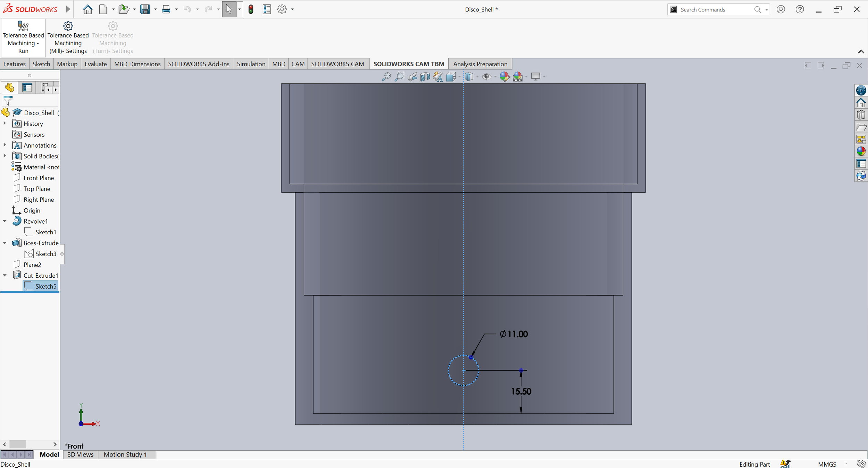Toggle the Section View tool

(425, 77)
